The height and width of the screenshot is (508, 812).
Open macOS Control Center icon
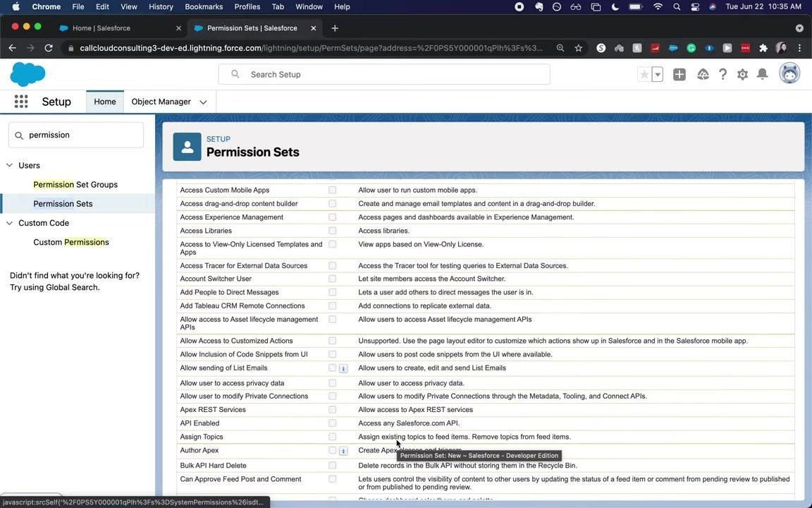pos(695,7)
